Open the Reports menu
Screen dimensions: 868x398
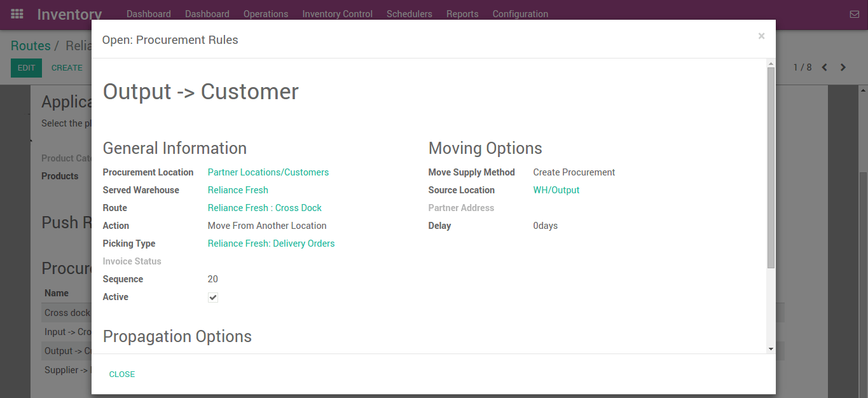462,13
